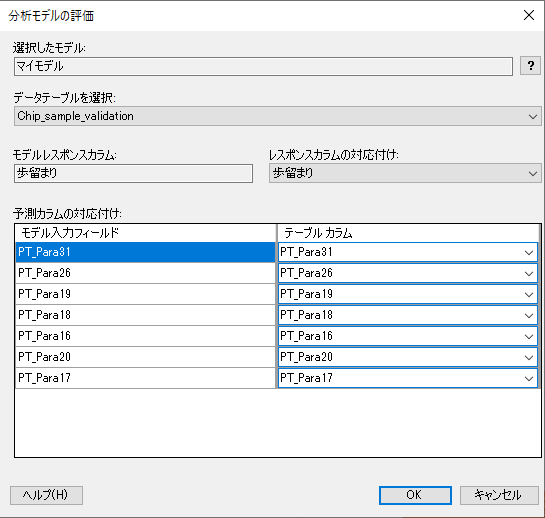Open table column dropdown for PT_Para31
Image resolution: width=545 pixels, height=518 pixels.
click(x=408, y=252)
